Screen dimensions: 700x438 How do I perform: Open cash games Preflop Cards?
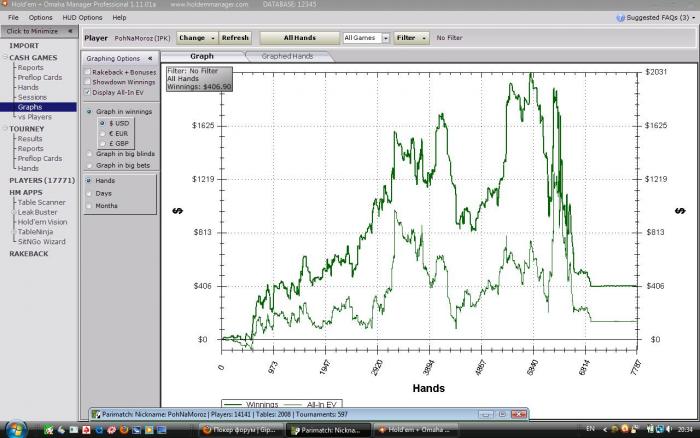(40, 77)
